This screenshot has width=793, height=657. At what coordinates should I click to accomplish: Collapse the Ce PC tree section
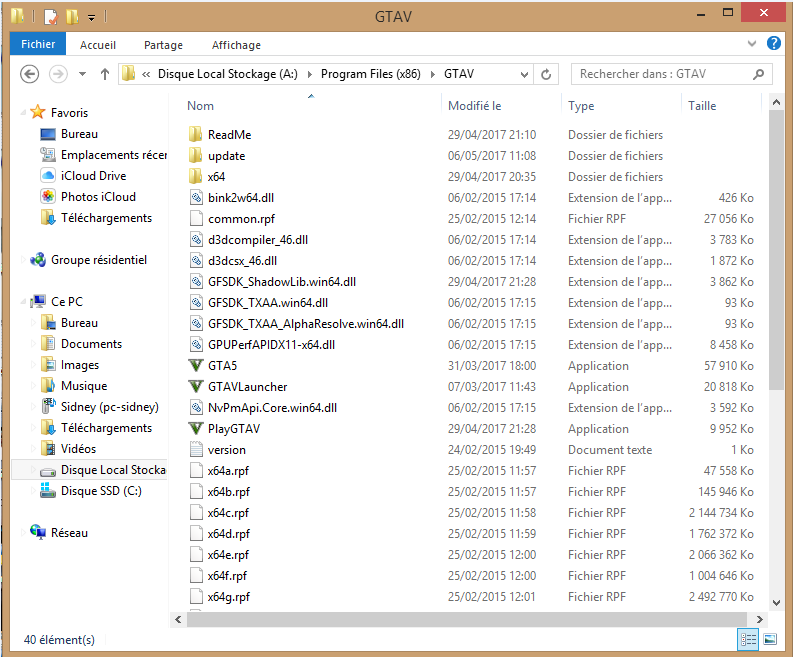click(x=23, y=301)
